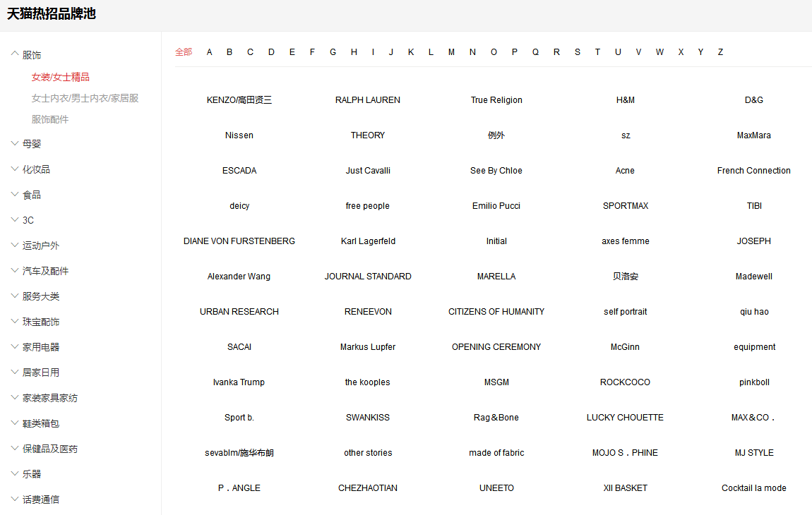Expand the 鞋类箱包 category
812x515 pixels.
pos(40,423)
